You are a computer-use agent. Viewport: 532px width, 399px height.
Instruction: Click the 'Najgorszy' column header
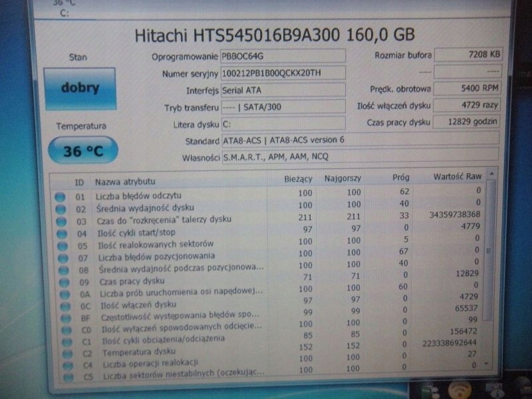[342, 178]
